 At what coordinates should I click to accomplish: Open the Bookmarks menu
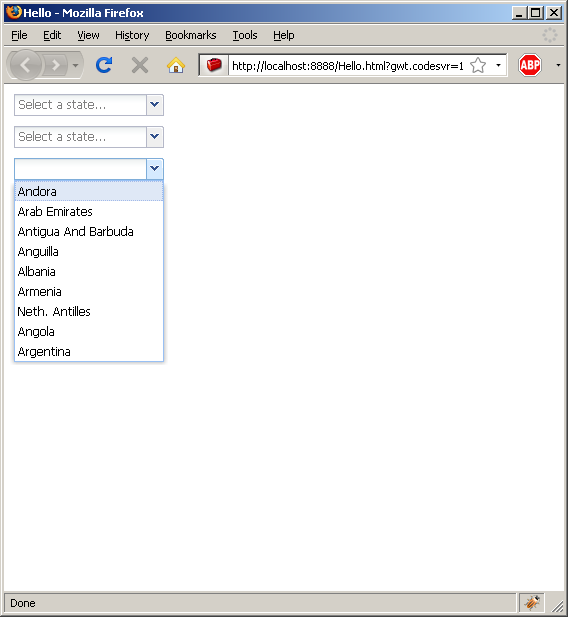191,35
